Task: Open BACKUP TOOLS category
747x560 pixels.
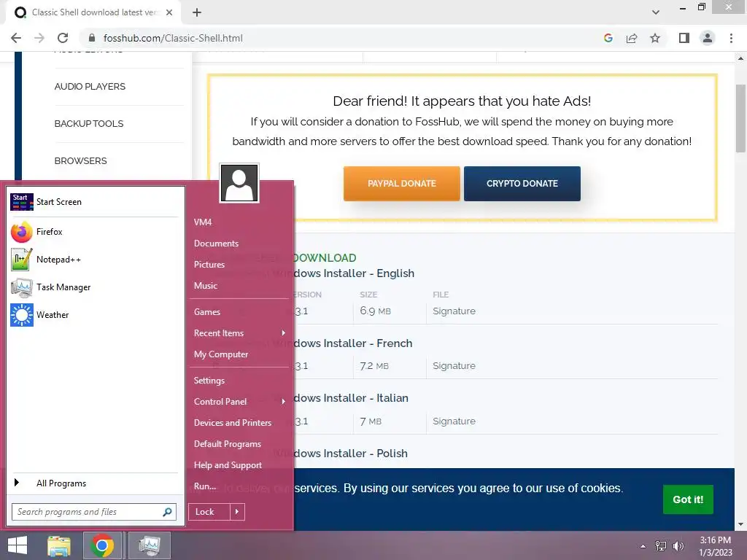Action: (88, 124)
